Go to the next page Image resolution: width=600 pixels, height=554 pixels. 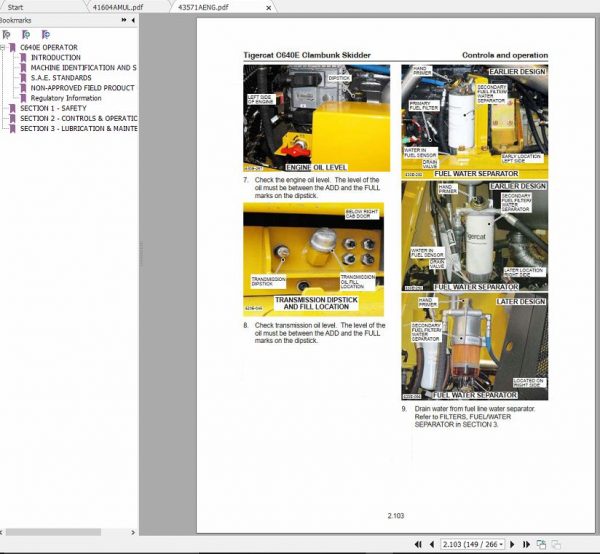click(x=512, y=544)
